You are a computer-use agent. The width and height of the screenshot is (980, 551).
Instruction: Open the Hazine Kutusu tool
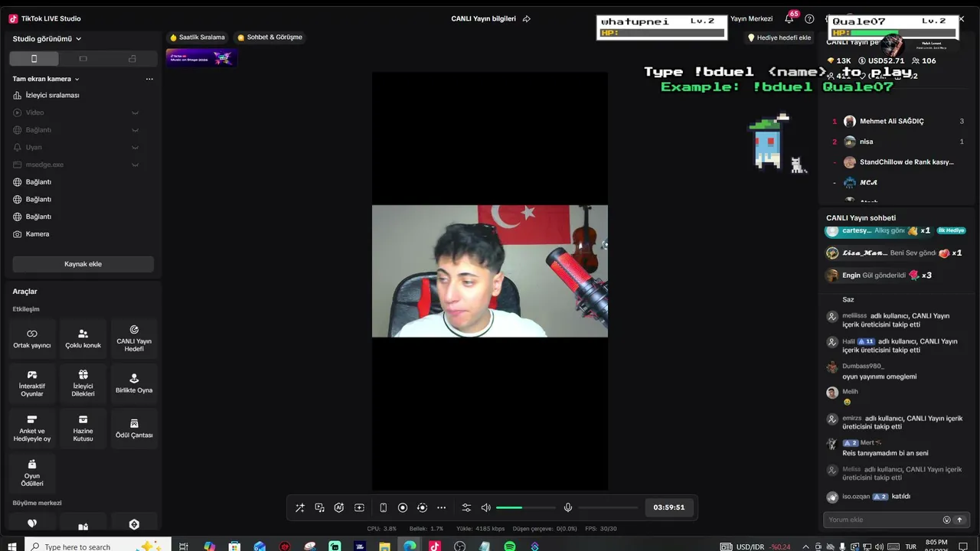tap(83, 429)
